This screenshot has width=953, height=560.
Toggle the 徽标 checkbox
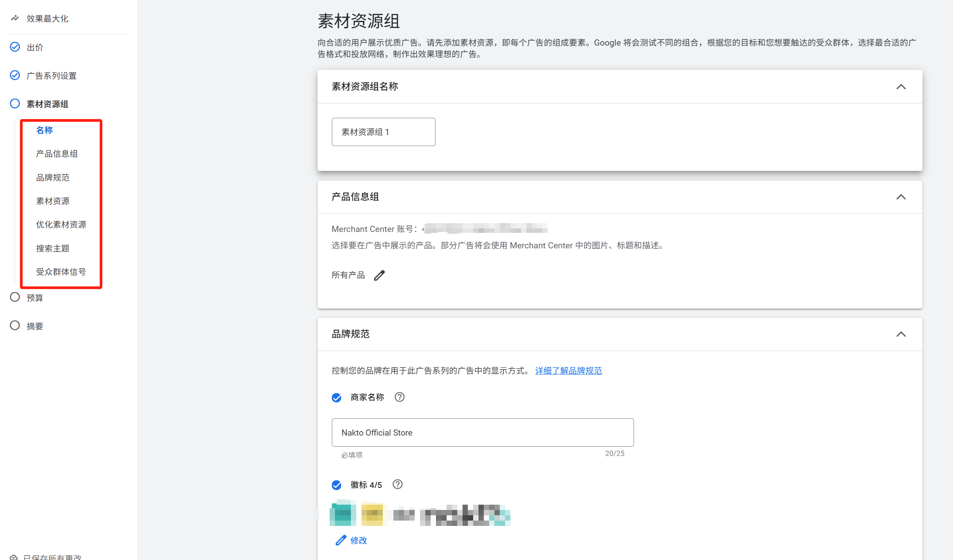336,485
